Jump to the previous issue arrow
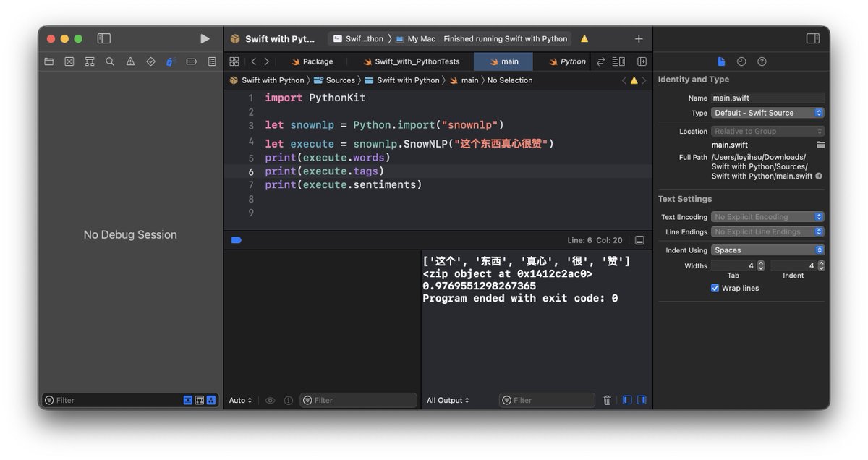The width and height of the screenshot is (868, 460). pos(624,80)
